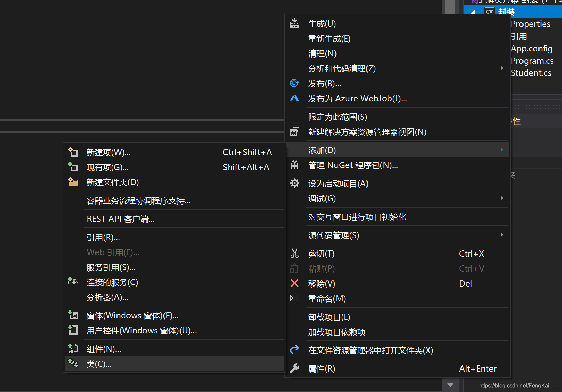
Task: Expand the 分析和代码清理 submenu arrow
Action: pyautogui.click(x=502, y=68)
